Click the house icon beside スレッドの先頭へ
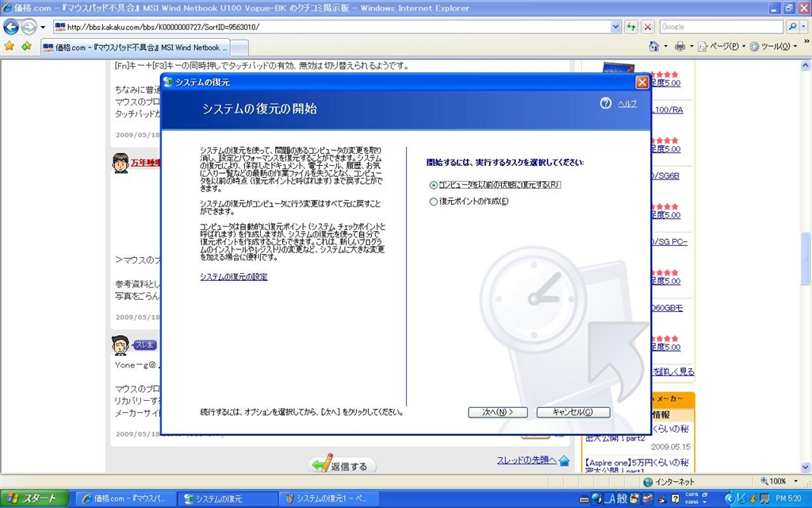The height and width of the screenshot is (508, 812). click(564, 460)
